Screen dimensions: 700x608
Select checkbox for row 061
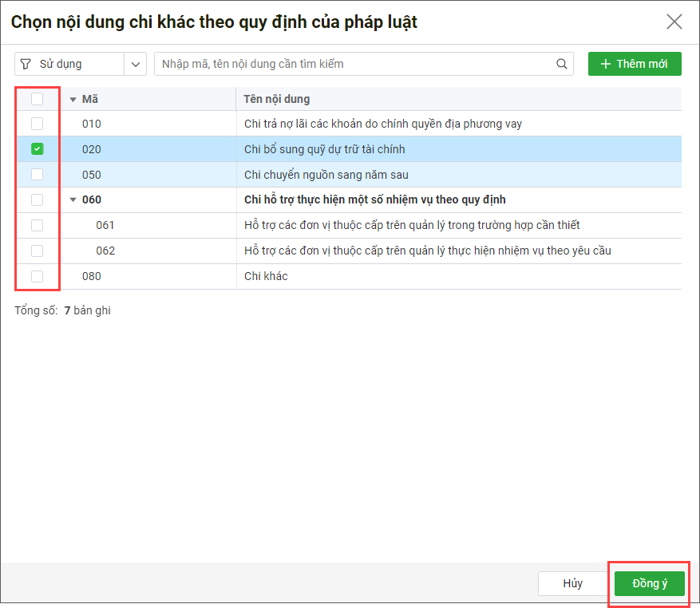(x=37, y=225)
